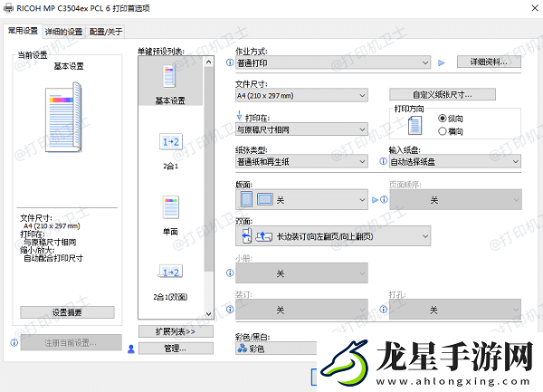Choose the 2合1 preset icon
This screenshot has width=543, height=392.
171,141
